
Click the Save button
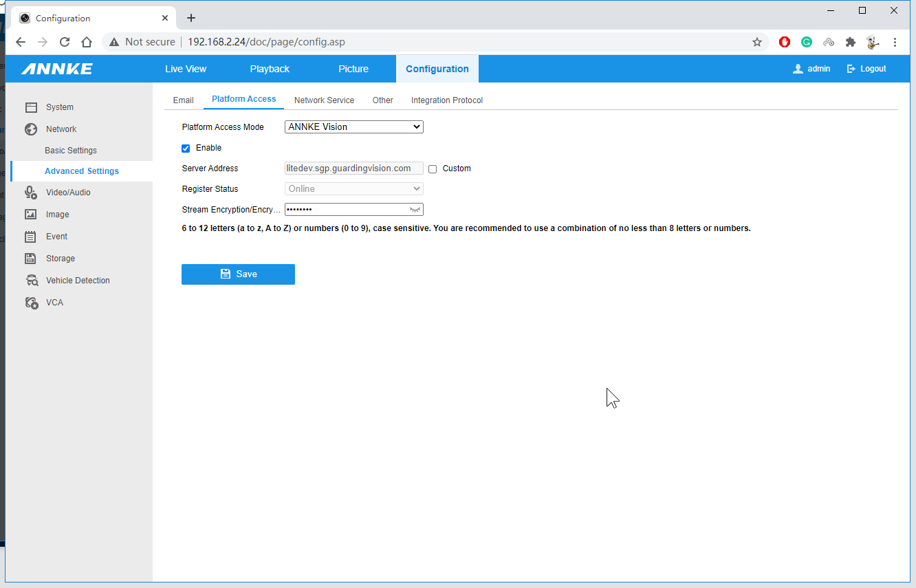point(238,274)
